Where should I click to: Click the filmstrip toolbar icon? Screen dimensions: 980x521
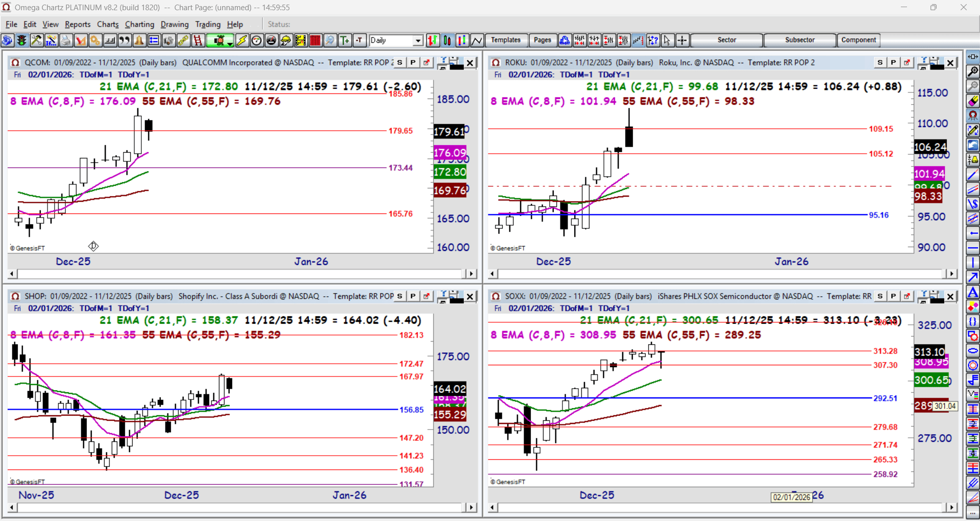301,40
